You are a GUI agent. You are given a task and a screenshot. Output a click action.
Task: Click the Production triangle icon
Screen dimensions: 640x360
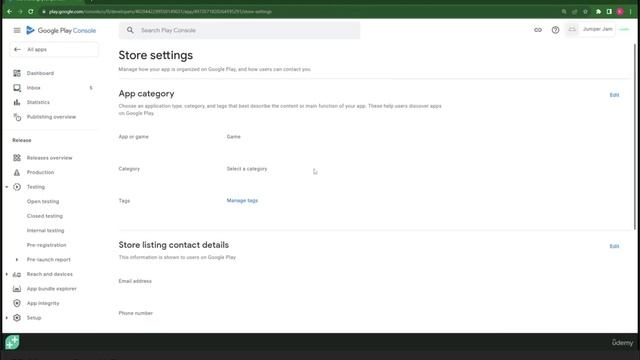point(17,172)
